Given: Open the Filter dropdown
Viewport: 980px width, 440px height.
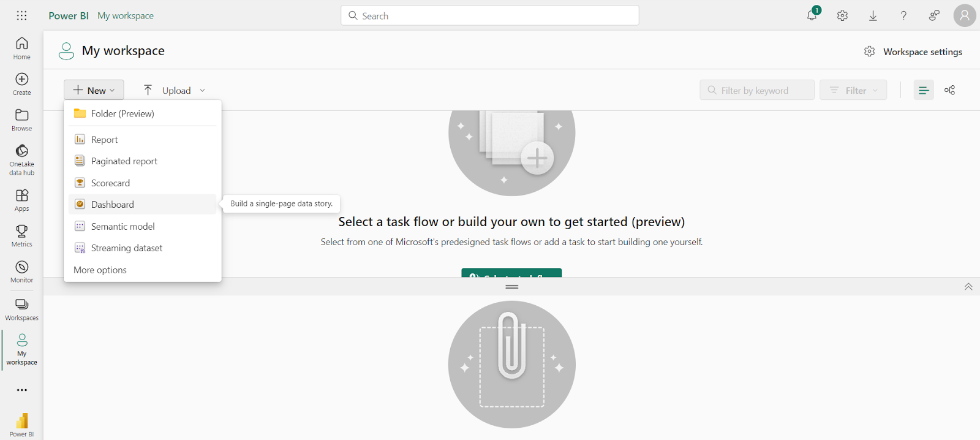Looking at the screenshot, I should pyautogui.click(x=853, y=90).
